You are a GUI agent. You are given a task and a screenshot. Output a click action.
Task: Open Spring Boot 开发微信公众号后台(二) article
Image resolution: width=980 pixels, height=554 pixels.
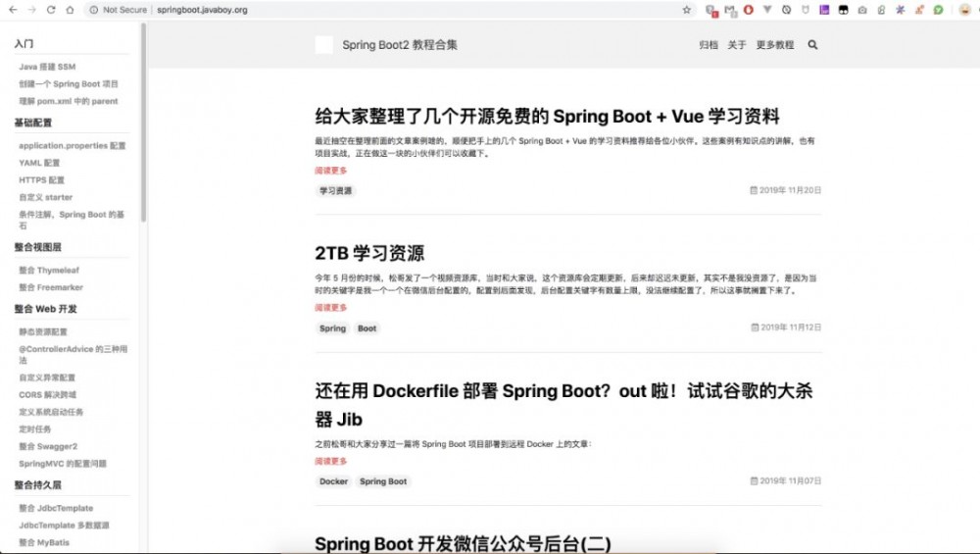(x=463, y=544)
